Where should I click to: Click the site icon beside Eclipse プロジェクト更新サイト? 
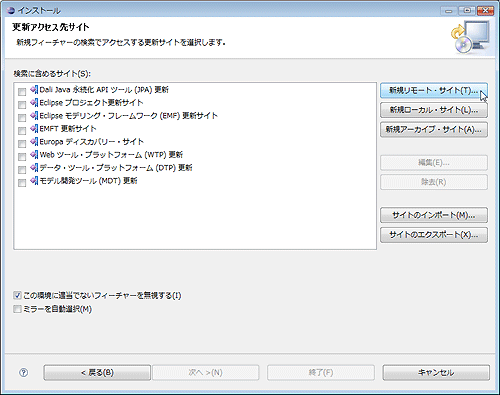pos(34,103)
